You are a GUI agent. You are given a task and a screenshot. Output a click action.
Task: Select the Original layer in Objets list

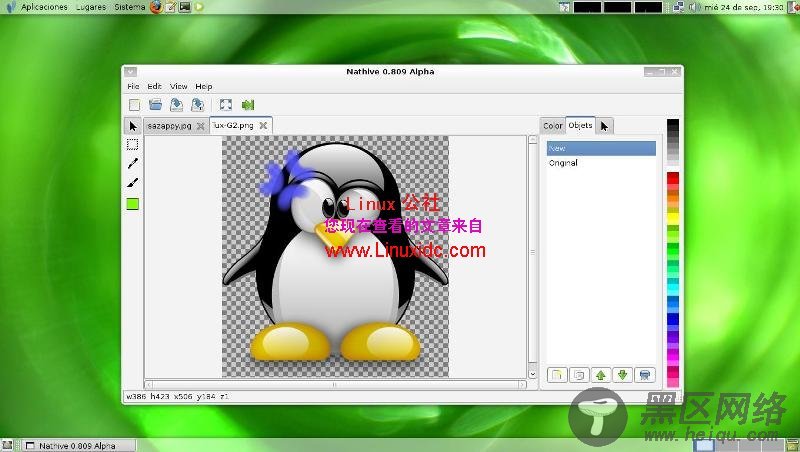(601, 163)
